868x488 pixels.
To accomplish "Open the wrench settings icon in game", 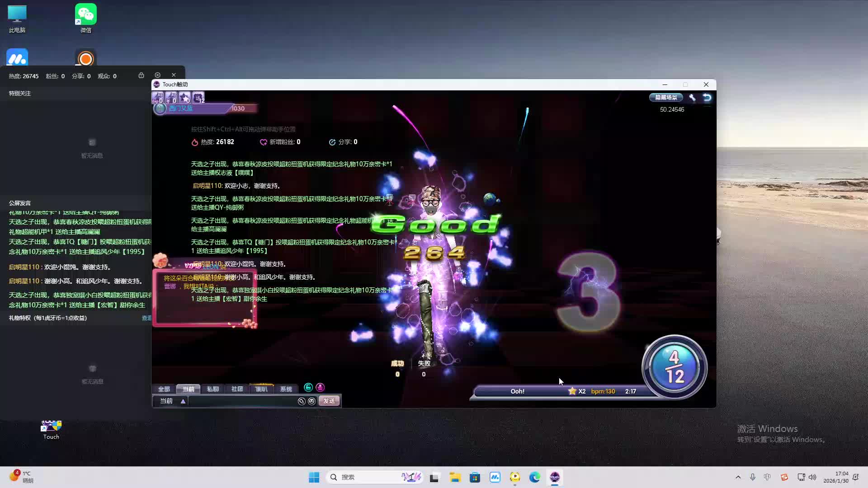I will (x=692, y=98).
